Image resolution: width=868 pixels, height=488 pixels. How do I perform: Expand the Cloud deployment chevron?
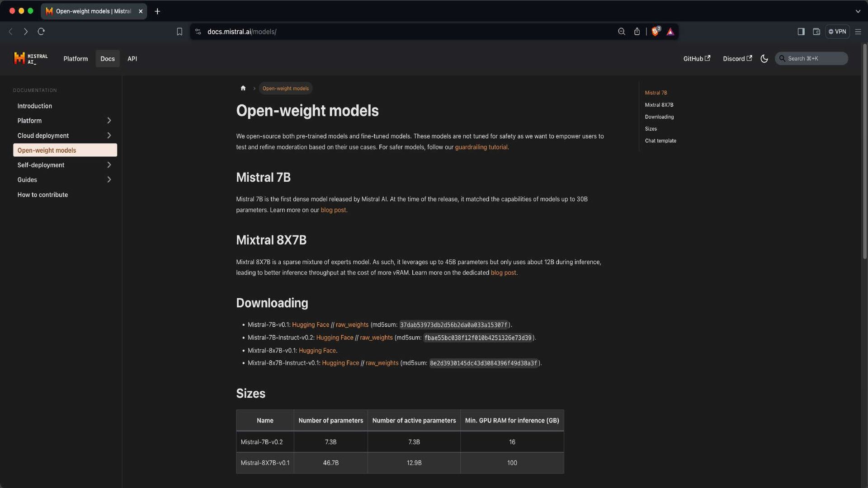pyautogui.click(x=109, y=136)
